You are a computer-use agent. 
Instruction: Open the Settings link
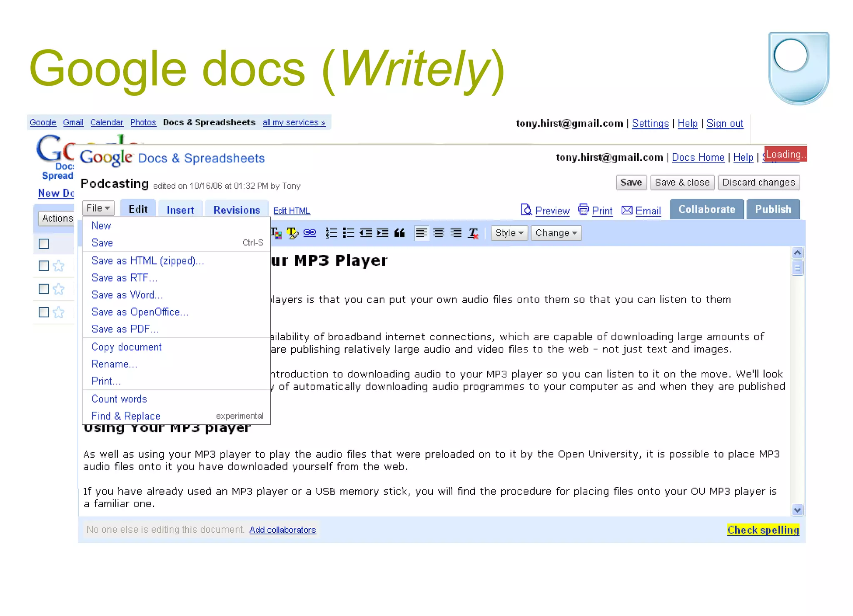(x=650, y=123)
